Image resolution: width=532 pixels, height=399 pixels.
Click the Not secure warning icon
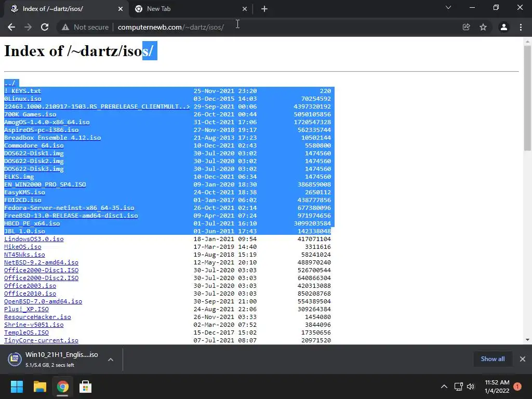[x=65, y=27]
